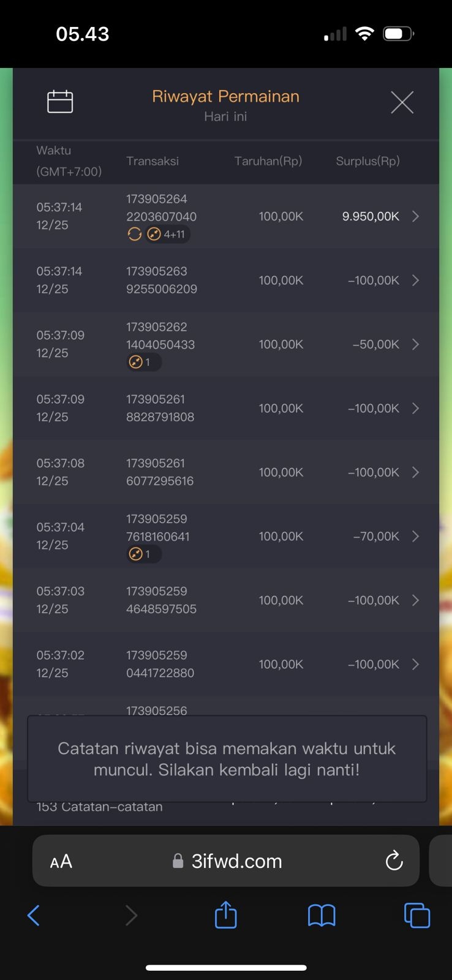Expand transaction 9255006209 details chevron
Image resolution: width=452 pixels, height=980 pixels.
415,281
